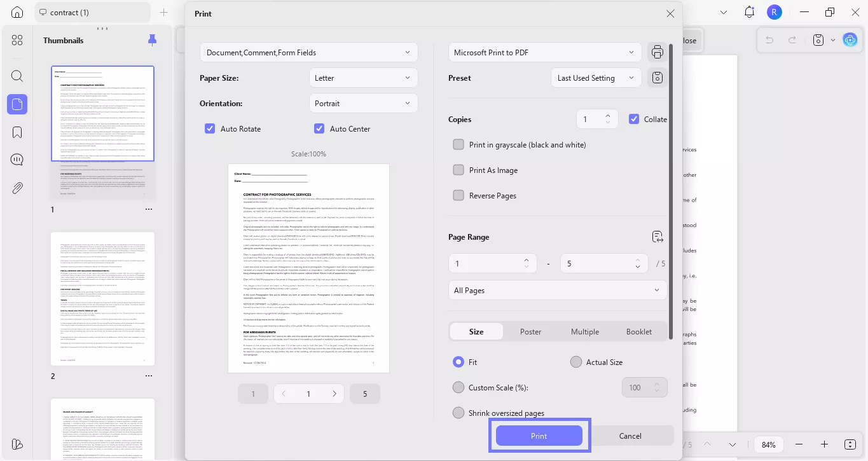
Task: Open the Document,Comment,Form Fields dropdown
Action: click(x=308, y=52)
